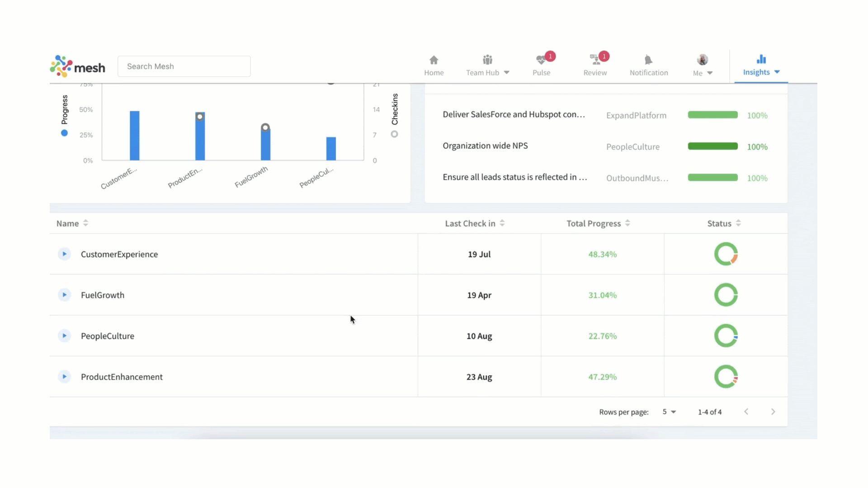
Task: Toggle the Progress legend dot
Action: tap(65, 133)
